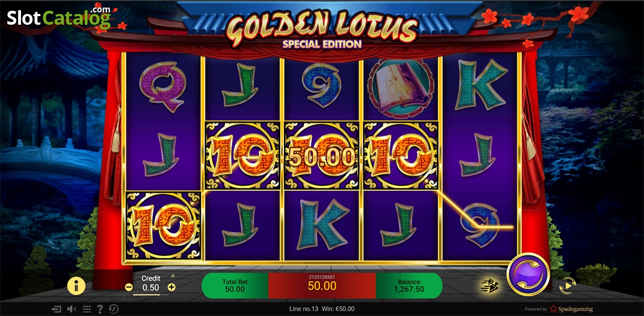Click the Balance display
Image resolution: width=644 pixels, height=316 pixels.
(409, 285)
